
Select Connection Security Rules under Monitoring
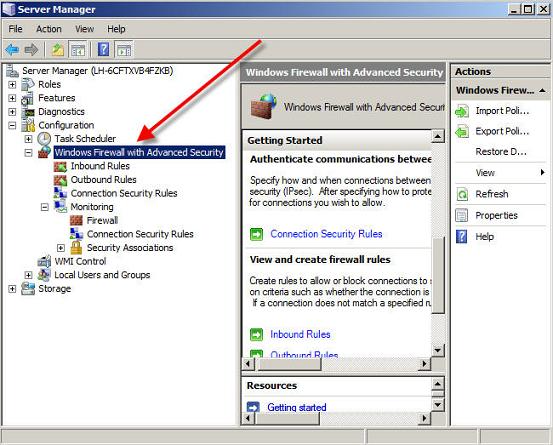tap(140, 234)
